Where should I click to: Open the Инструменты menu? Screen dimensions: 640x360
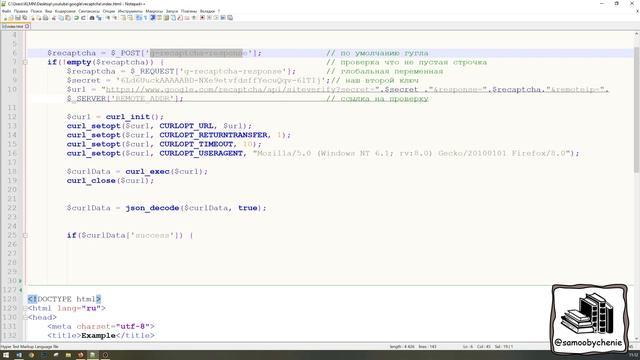(130, 11)
